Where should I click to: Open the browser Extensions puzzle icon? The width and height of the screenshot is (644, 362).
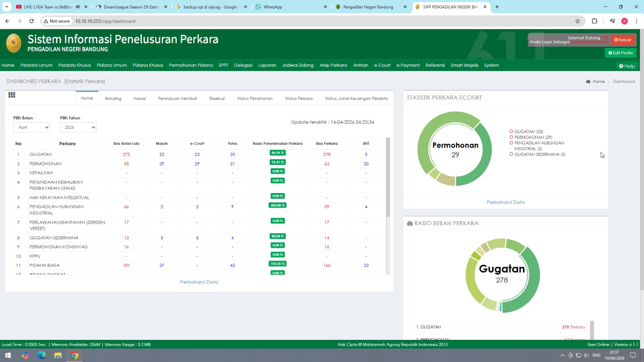594,21
